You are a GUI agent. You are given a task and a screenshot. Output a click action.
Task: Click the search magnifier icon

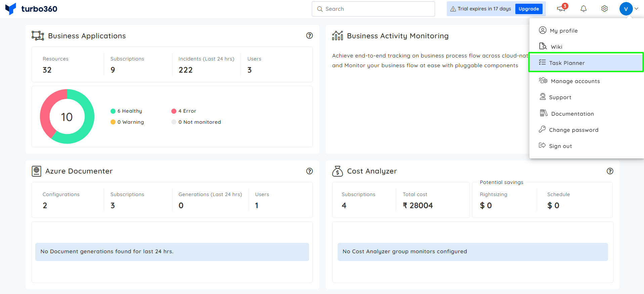320,9
